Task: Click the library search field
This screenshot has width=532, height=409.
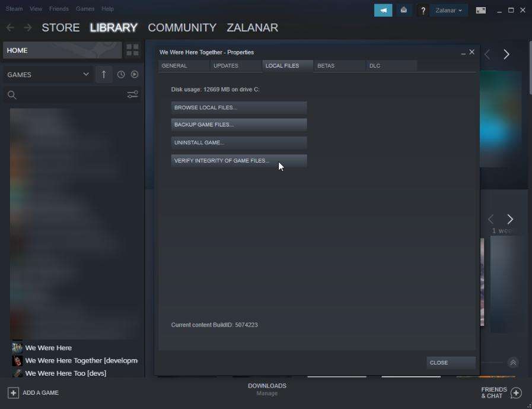Action: (65, 95)
